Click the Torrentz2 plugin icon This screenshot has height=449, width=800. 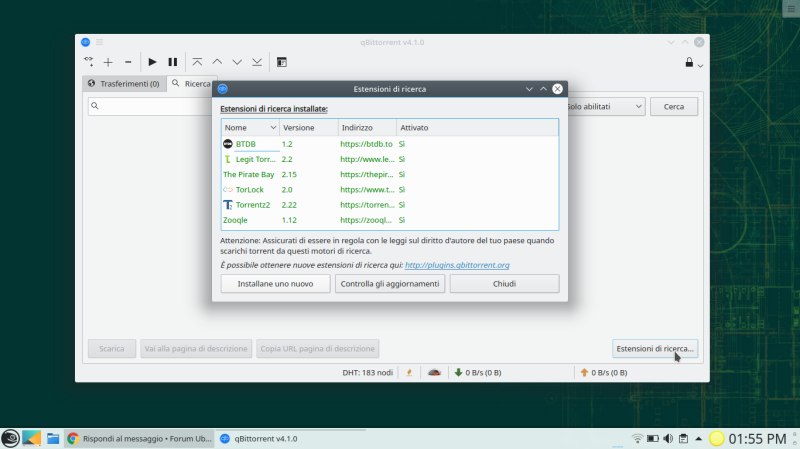point(228,205)
